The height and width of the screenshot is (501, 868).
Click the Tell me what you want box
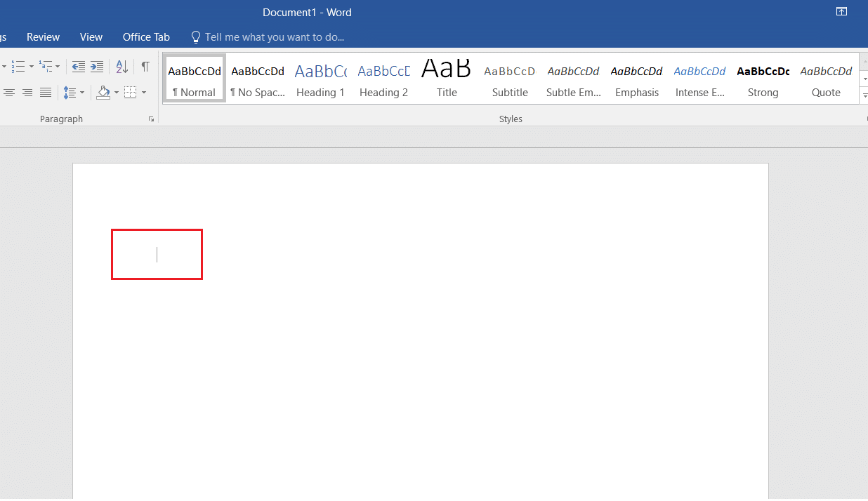pyautogui.click(x=274, y=37)
